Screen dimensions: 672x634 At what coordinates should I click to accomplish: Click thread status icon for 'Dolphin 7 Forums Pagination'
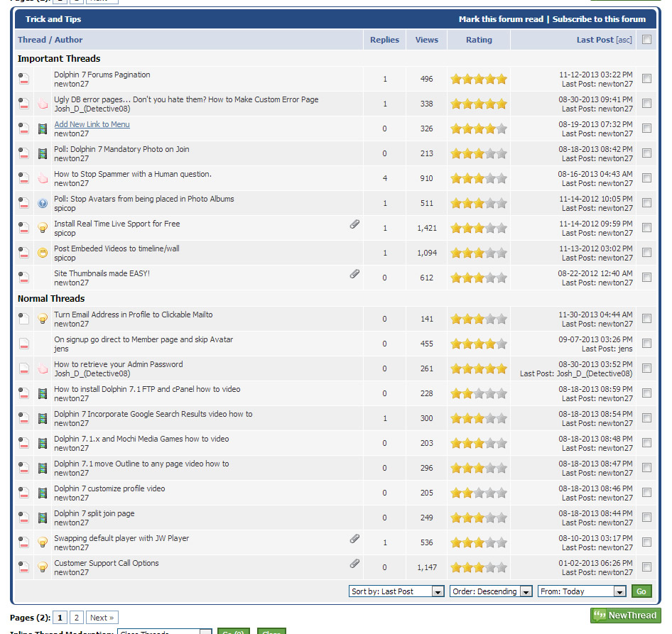point(24,79)
